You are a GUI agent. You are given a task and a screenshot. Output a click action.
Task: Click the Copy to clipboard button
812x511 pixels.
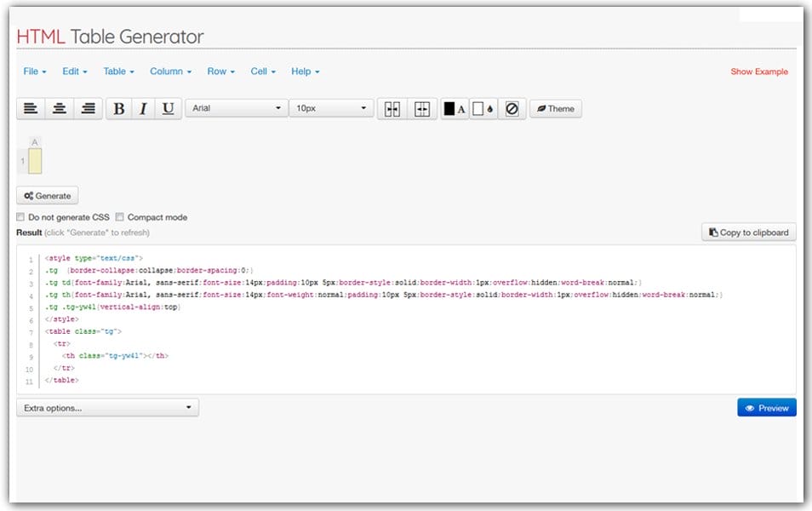748,232
